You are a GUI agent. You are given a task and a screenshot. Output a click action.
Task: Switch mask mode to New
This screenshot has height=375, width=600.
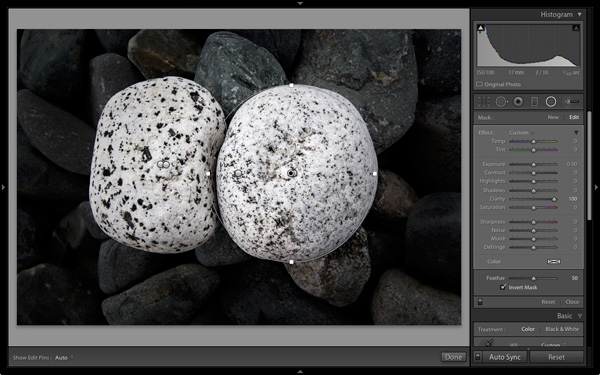[553, 117]
